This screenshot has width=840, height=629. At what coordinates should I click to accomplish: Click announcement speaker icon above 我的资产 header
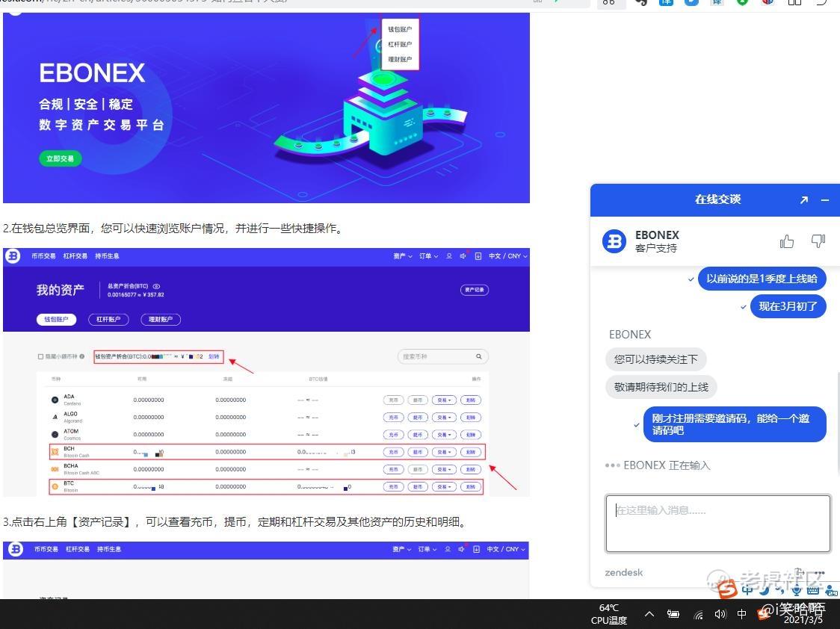click(463, 256)
